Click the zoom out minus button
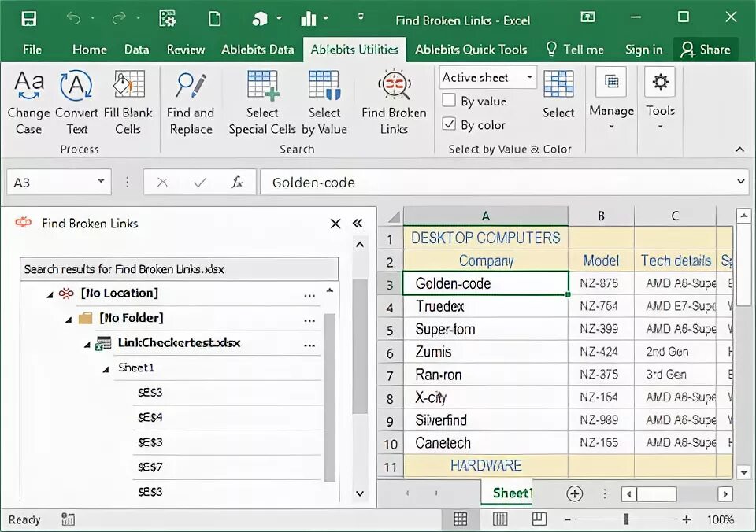 click(568, 519)
